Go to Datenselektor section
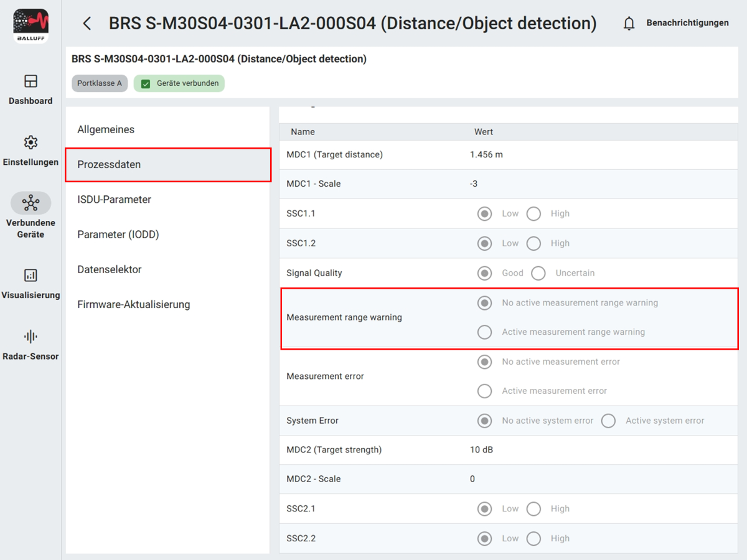747x560 pixels. click(x=110, y=269)
